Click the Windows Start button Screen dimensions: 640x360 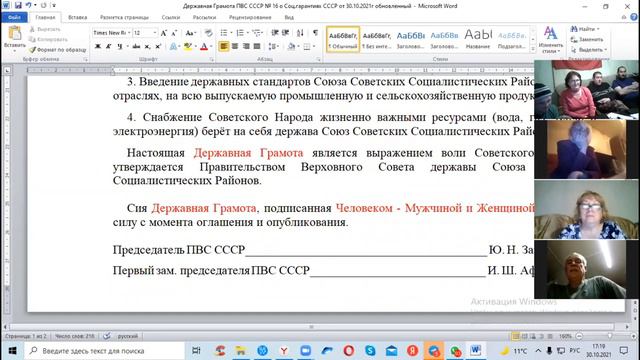(12, 351)
